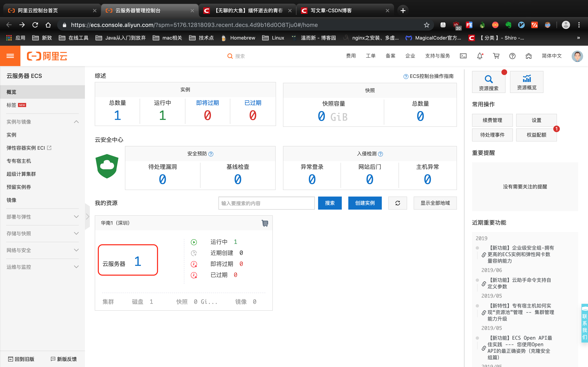
Task: Click the 创建实例 button
Action: [365, 203]
